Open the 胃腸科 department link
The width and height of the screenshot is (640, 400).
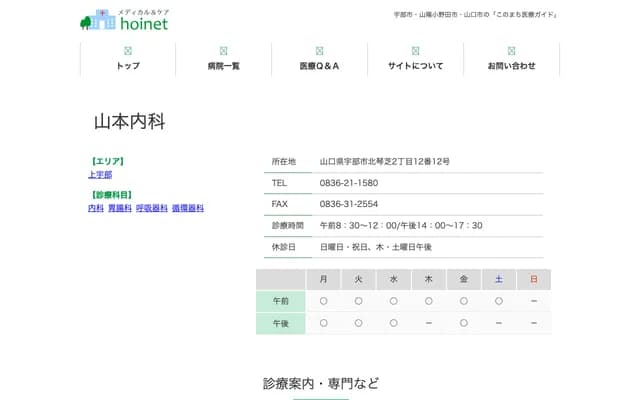pos(120,208)
